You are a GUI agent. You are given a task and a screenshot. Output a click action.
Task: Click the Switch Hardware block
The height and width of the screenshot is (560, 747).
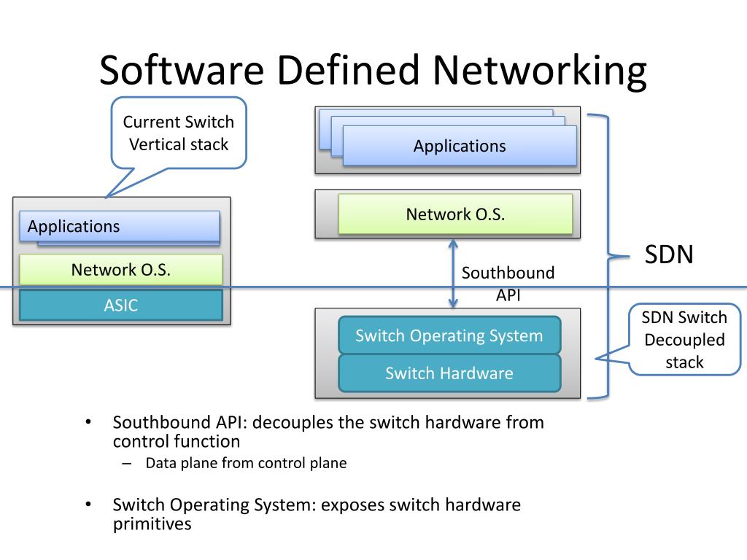[x=449, y=373]
